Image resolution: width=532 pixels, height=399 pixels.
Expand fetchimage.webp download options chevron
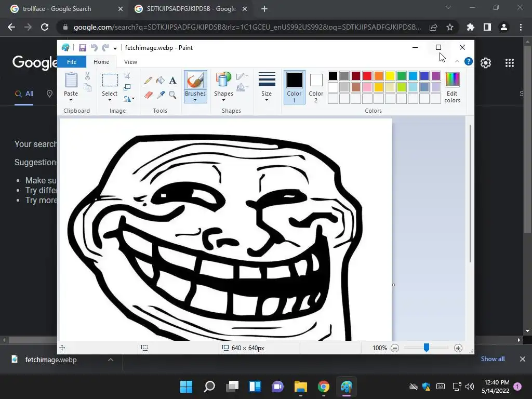click(x=110, y=360)
